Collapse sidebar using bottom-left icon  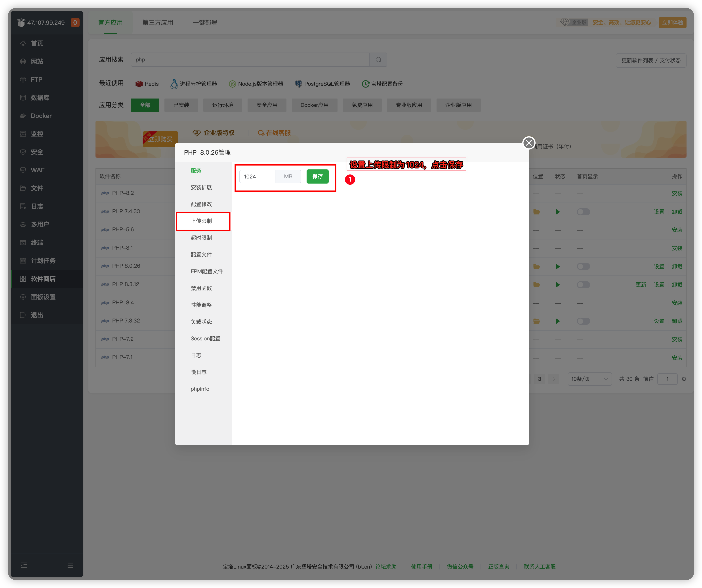(x=24, y=565)
